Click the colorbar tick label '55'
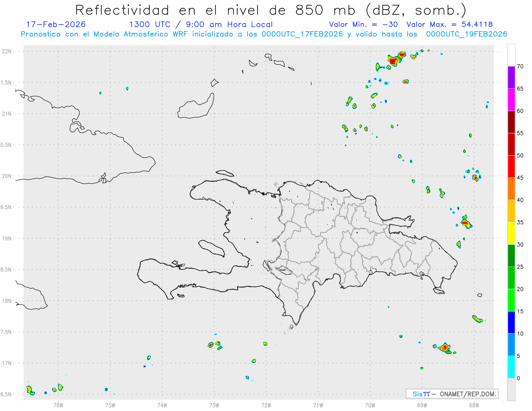Screen dimensions: 532x411 click(x=520, y=133)
